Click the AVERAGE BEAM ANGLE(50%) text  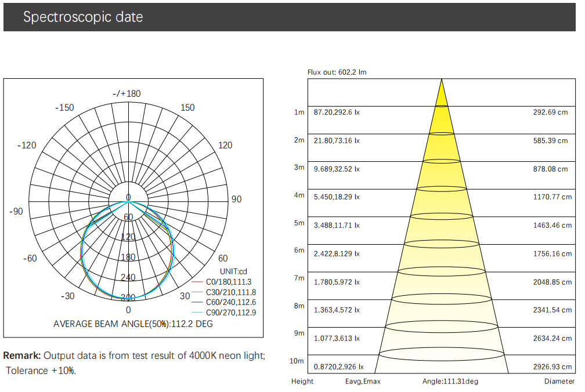pos(133,324)
